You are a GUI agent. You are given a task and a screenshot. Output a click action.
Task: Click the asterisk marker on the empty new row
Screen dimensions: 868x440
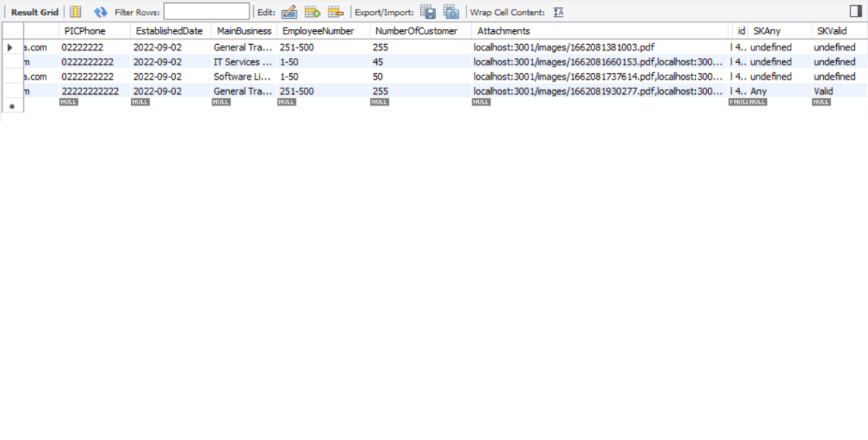[x=10, y=106]
